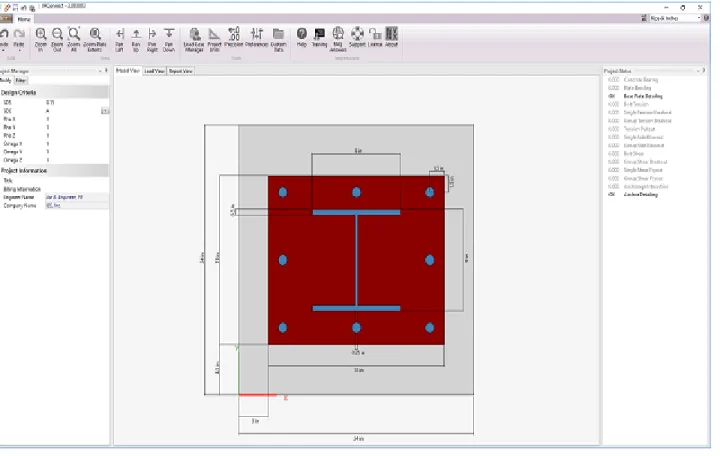This screenshot has width=720, height=456.
Task: Open the SDC value dropdown arrow
Action: click(x=105, y=111)
